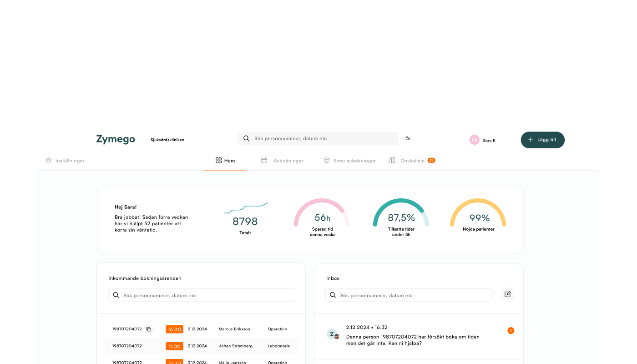Click the Hej Sara! greeting

coord(126,207)
